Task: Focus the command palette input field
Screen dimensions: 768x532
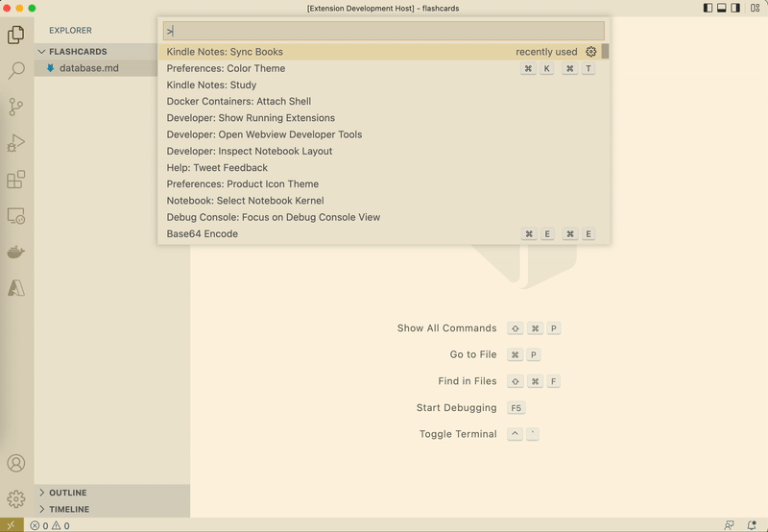Action: tap(383, 31)
